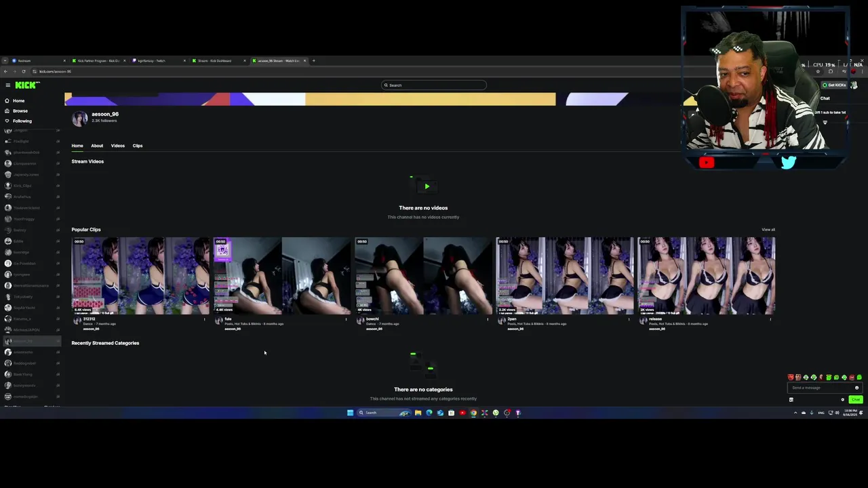Go to Home in the sidebar

pos(15,100)
